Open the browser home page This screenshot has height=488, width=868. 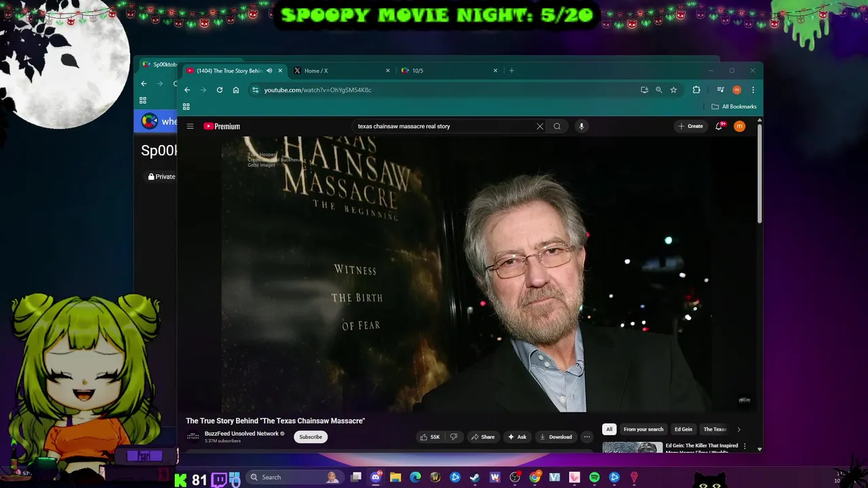(x=236, y=89)
